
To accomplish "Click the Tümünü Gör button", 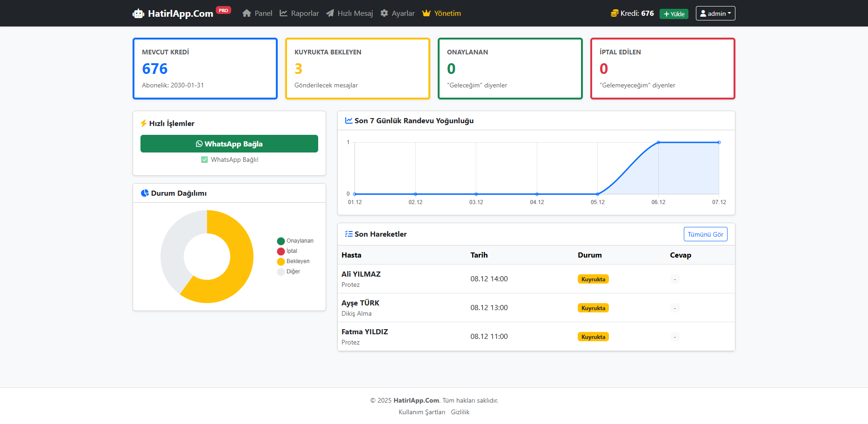I will 705,234.
